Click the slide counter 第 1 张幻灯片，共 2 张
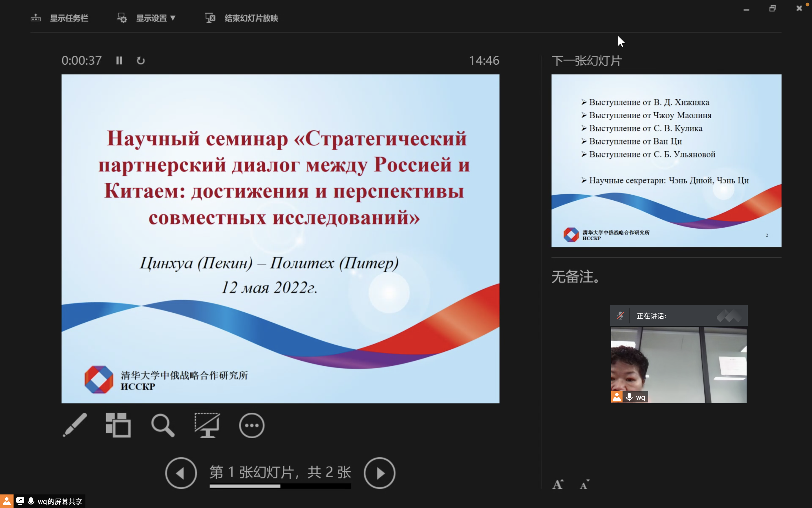Viewport: 812px width, 508px height. [280, 472]
